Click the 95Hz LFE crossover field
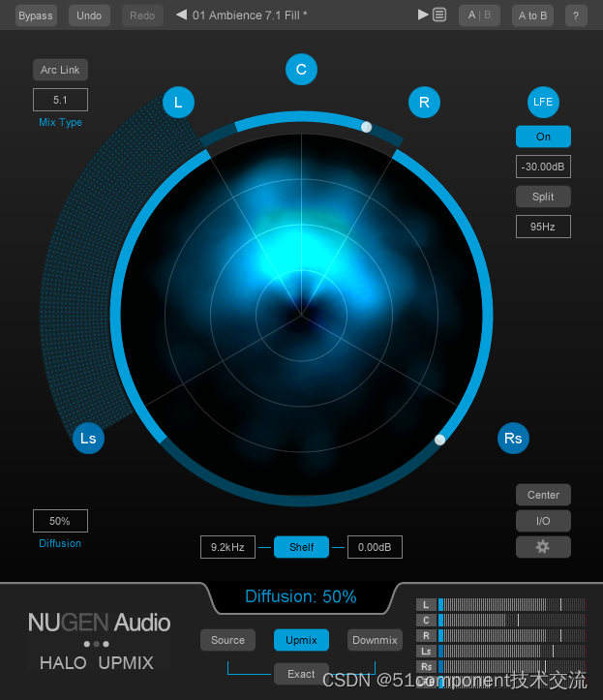The height and width of the screenshot is (700, 603). (x=543, y=227)
